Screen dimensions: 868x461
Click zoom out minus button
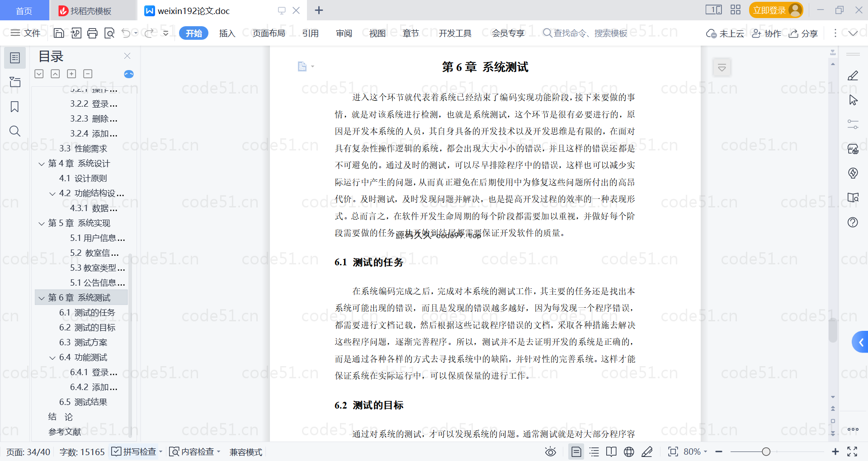tap(719, 452)
